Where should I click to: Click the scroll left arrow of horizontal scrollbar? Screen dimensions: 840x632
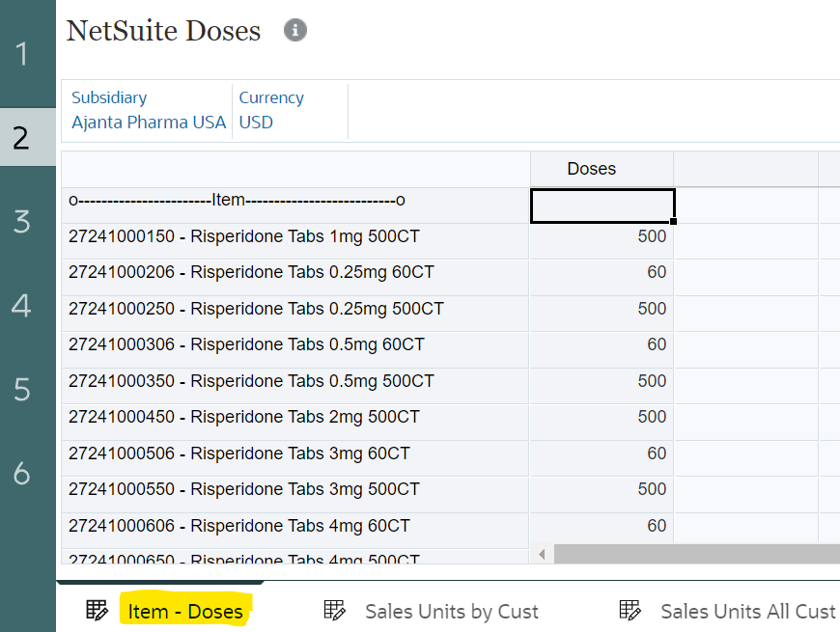(x=542, y=554)
